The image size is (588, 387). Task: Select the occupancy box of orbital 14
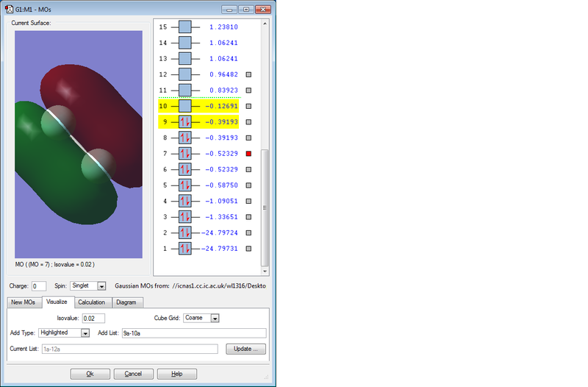(x=185, y=43)
